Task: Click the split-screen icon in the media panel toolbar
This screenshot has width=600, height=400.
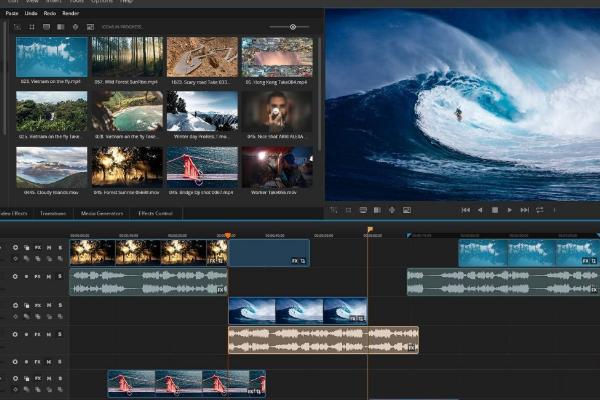Action: (x=61, y=27)
